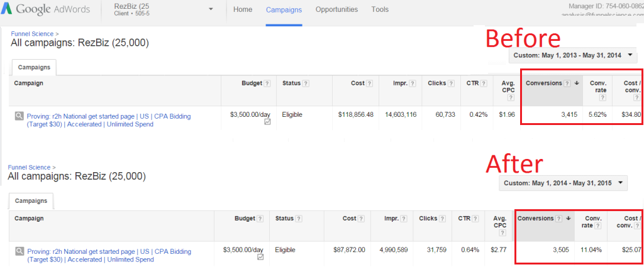Open budget chart icon in $118,856.48 row
The height and width of the screenshot is (267, 644).
267,122
